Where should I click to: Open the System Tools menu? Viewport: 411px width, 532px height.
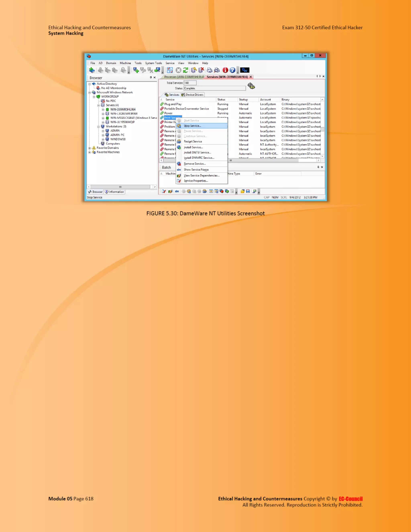153,63
